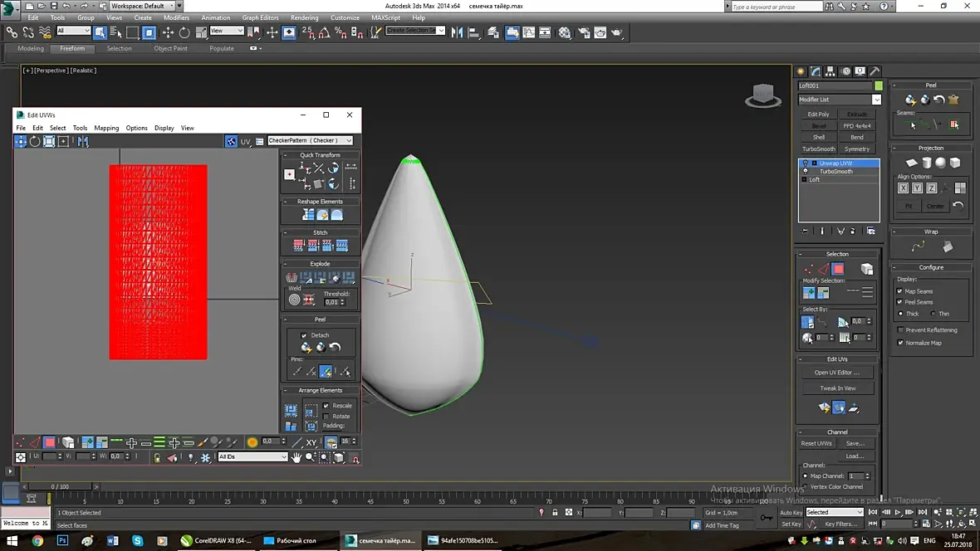The height and width of the screenshot is (551, 980).
Task: Select the Thin display radio button
Action: (933, 314)
